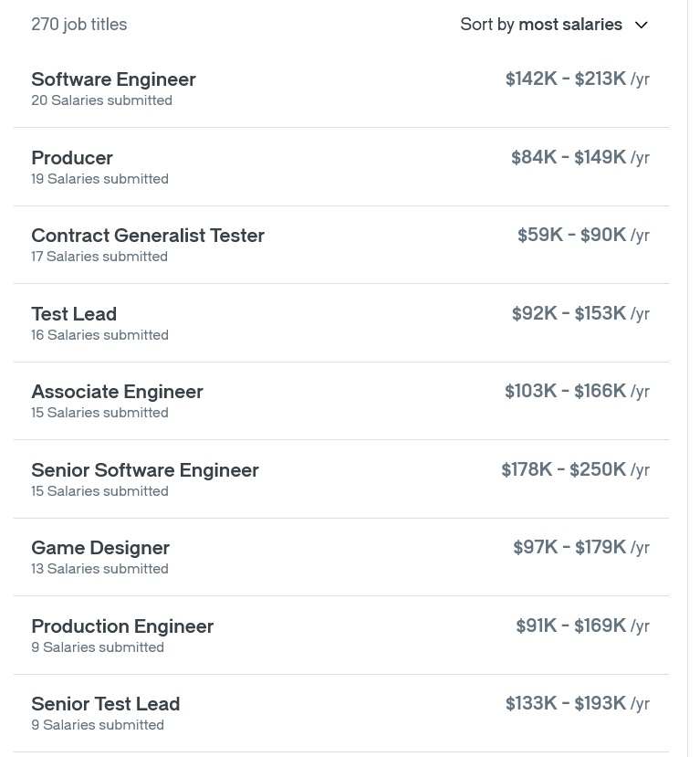Click "16 Salaries submitted" under Test Lead
Viewport: 700px width, 757px height.
click(99, 335)
